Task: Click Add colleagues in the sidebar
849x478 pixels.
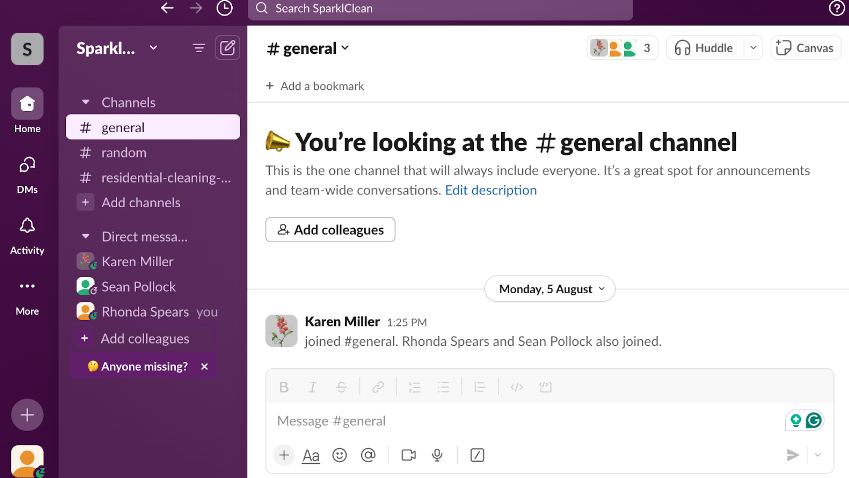Action: click(x=143, y=339)
